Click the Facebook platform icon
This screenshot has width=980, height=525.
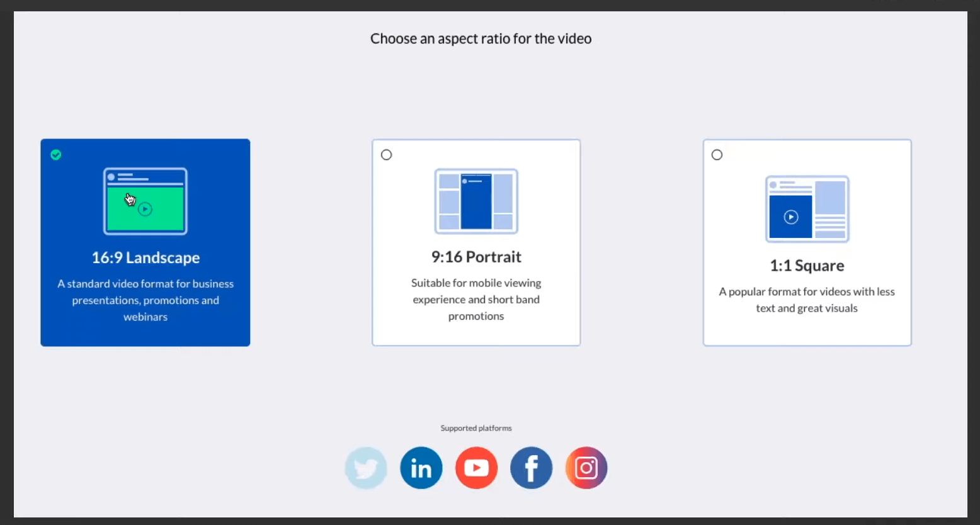point(532,468)
